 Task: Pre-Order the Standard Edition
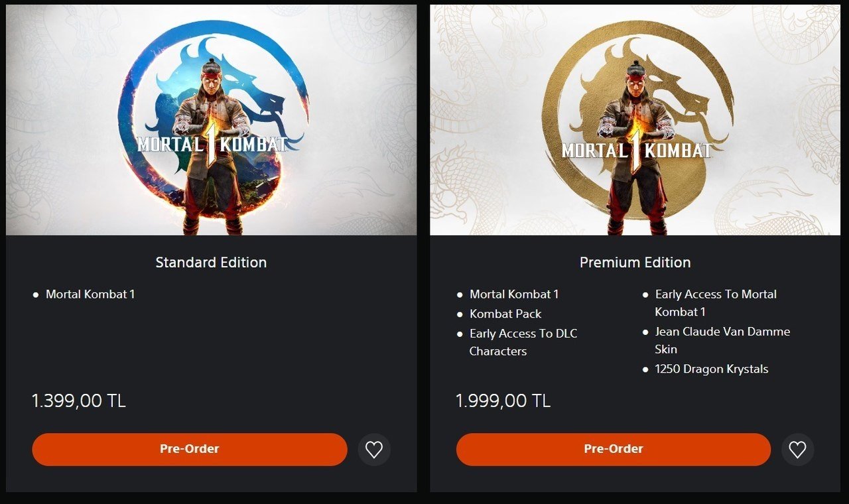(190, 449)
